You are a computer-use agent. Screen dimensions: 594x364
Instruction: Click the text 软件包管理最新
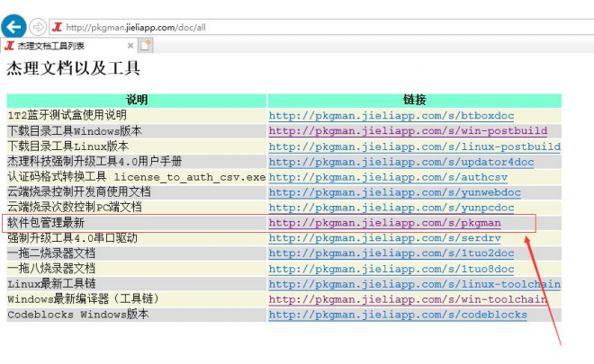(46, 223)
